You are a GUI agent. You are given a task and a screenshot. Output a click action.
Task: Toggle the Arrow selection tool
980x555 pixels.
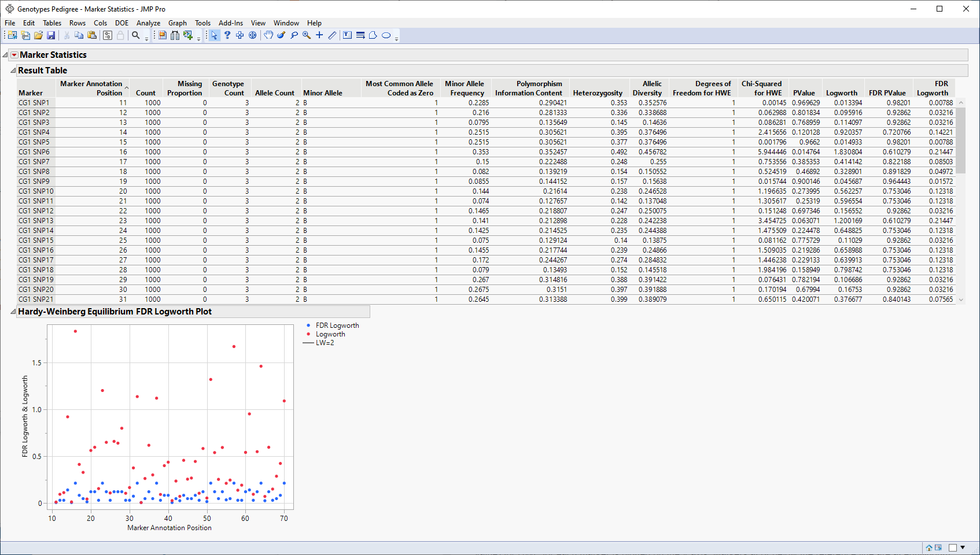click(x=214, y=35)
